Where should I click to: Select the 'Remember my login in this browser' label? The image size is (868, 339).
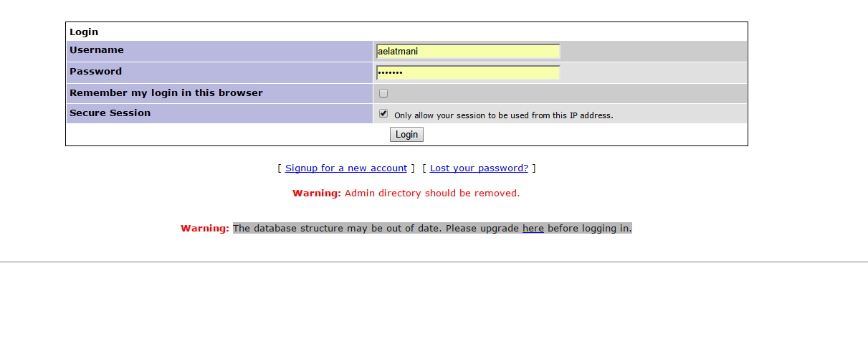[166, 93]
